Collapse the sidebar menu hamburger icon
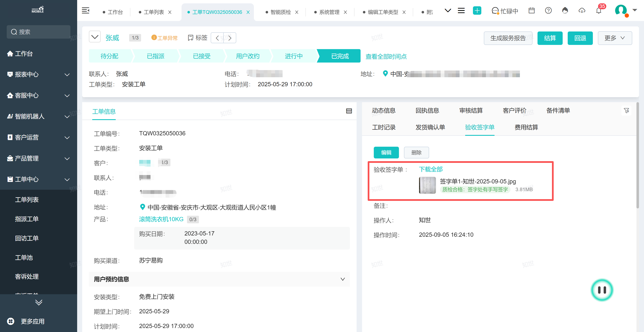Viewport: 644px width, 332px height. [86, 11]
